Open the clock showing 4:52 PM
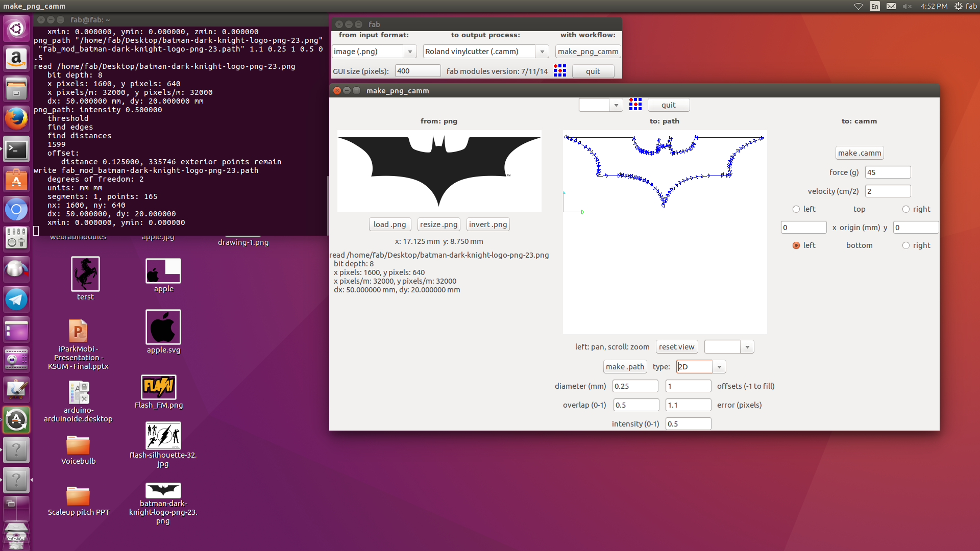 (934, 6)
